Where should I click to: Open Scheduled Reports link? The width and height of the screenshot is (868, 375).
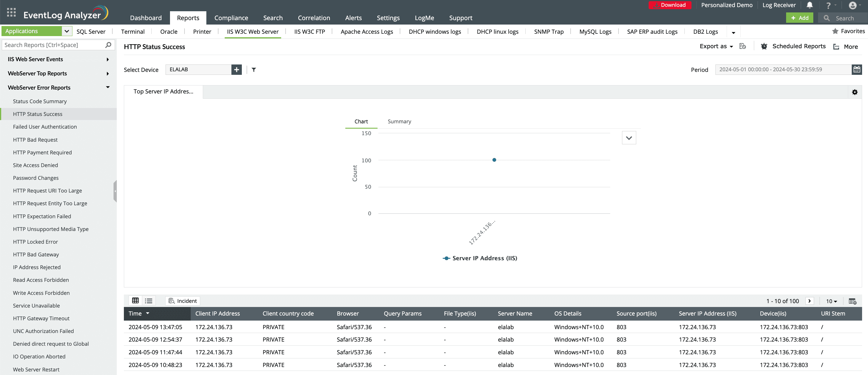click(x=799, y=46)
